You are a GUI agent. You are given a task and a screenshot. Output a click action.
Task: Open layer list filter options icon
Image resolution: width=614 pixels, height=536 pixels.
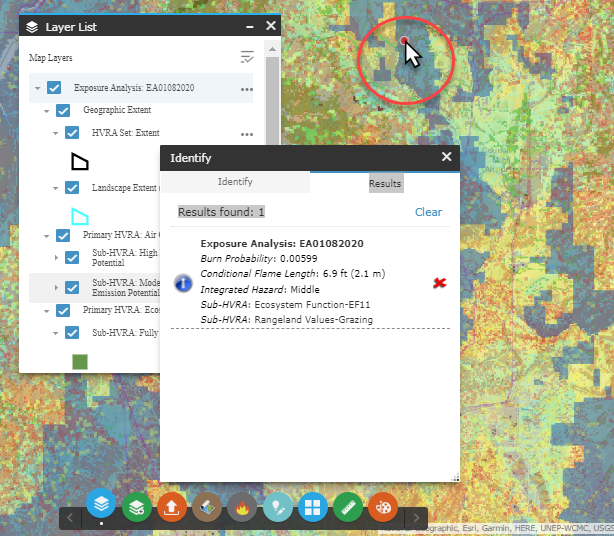[x=247, y=57]
